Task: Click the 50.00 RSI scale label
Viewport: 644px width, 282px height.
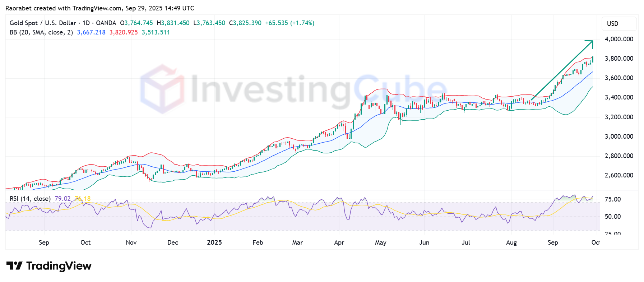Action: [613, 217]
